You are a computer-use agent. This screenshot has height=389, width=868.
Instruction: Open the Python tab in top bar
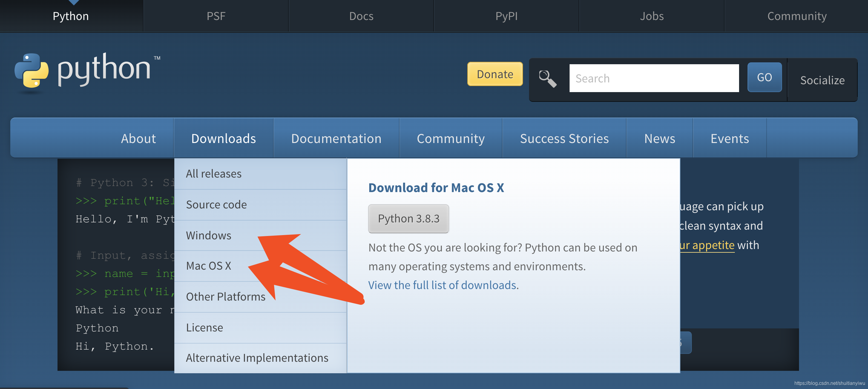tap(71, 16)
